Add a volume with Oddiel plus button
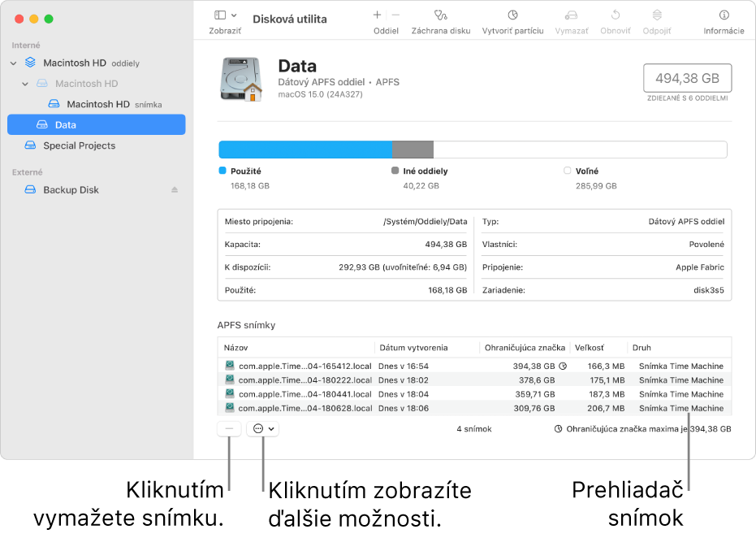 pyautogui.click(x=377, y=15)
